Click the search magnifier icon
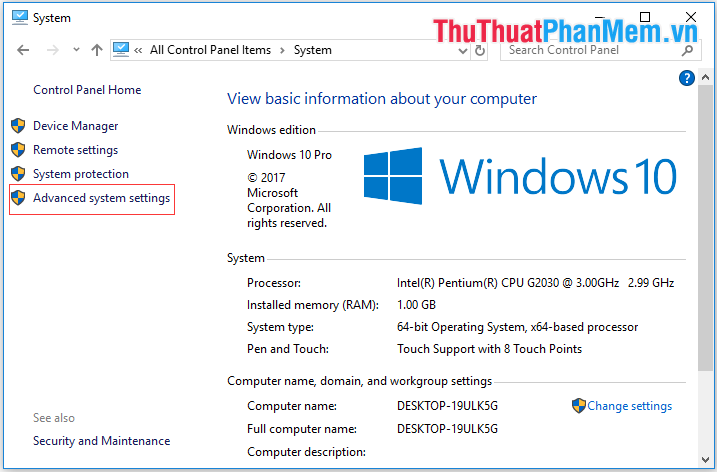Image resolution: width=717 pixels, height=472 pixels. tap(687, 50)
